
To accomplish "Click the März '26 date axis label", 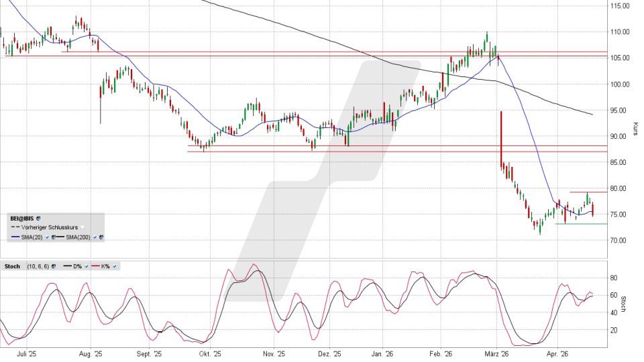I will [498, 353].
